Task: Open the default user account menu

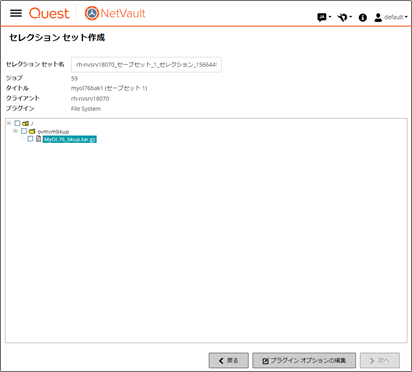Action: coord(391,17)
